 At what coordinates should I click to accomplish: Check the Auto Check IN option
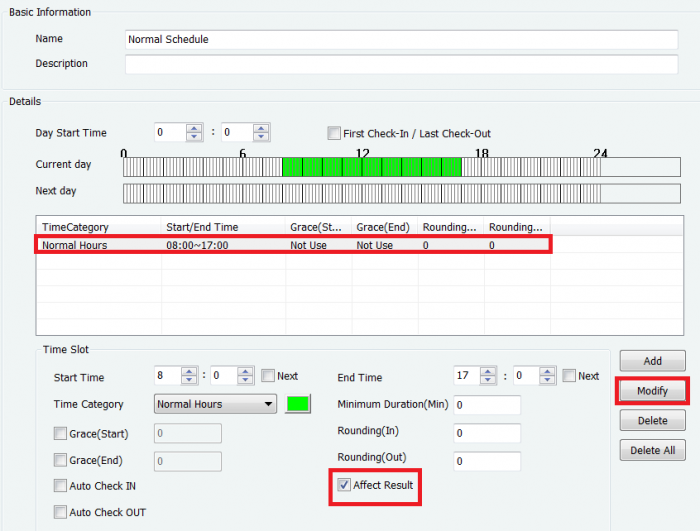tap(60, 486)
